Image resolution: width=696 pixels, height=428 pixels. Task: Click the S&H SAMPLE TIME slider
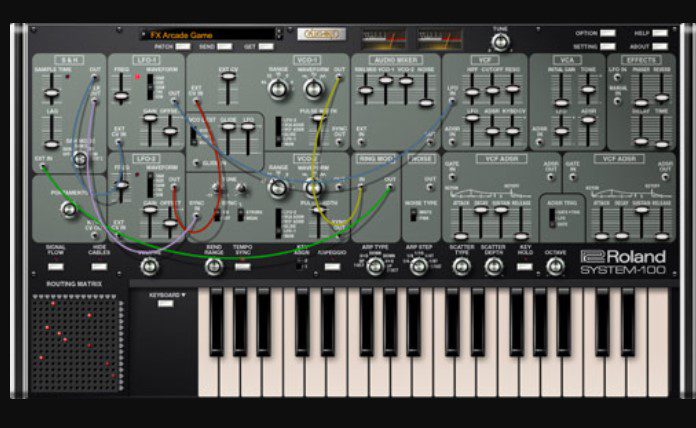click(x=51, y=93)
